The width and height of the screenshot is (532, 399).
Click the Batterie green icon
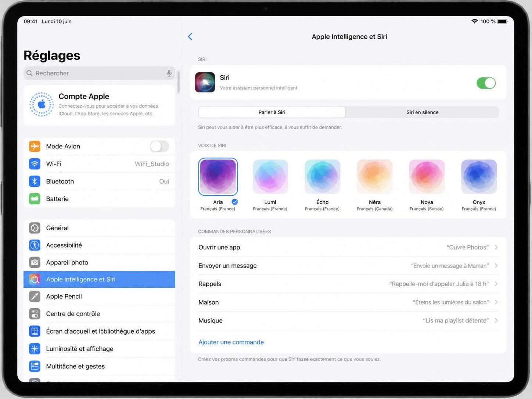click(x=35, y=199)
